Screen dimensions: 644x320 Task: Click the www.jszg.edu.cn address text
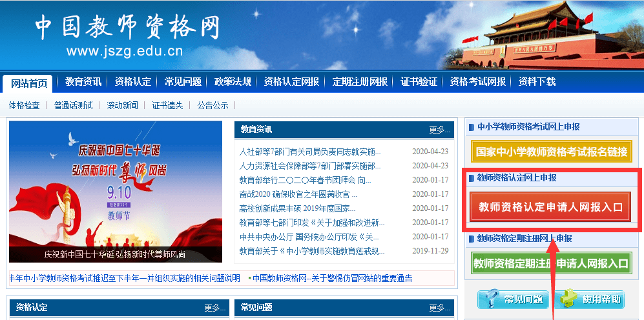[x=125, y=51]
